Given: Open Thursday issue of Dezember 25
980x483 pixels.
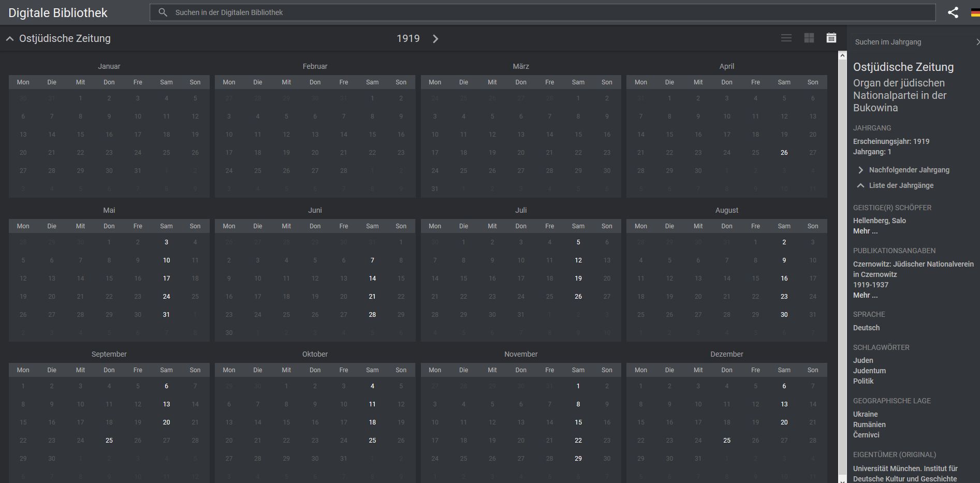Looking at the screenshot, I should pyautogui.click(x=727, y=441).
